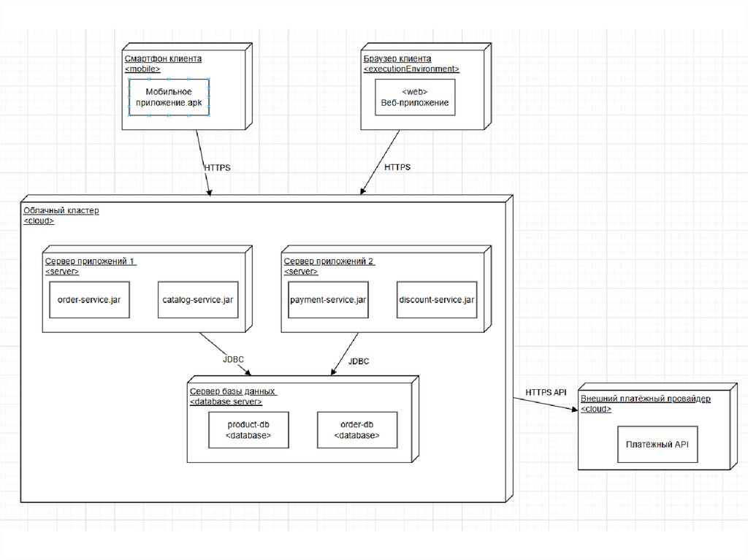Click the '<cloud>' label of Облачный кластер

(39, 220)
